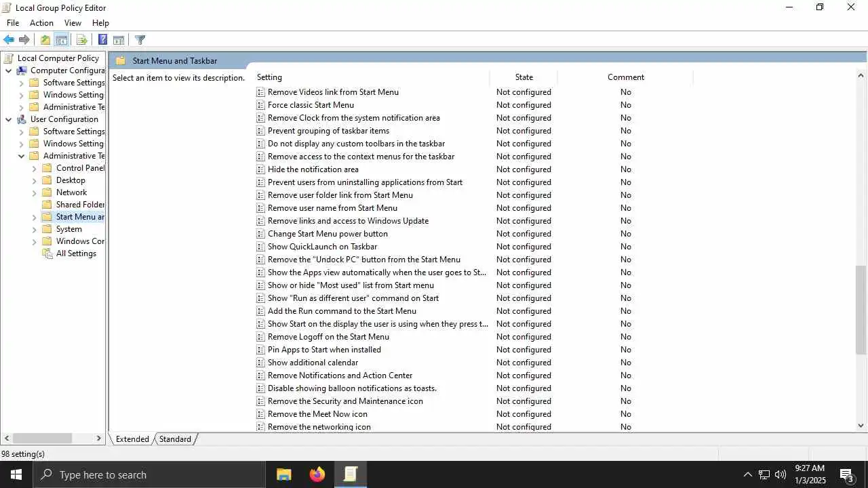Click the Filter funnel toolbar icon
868x488 pixels.
[140, 40]
